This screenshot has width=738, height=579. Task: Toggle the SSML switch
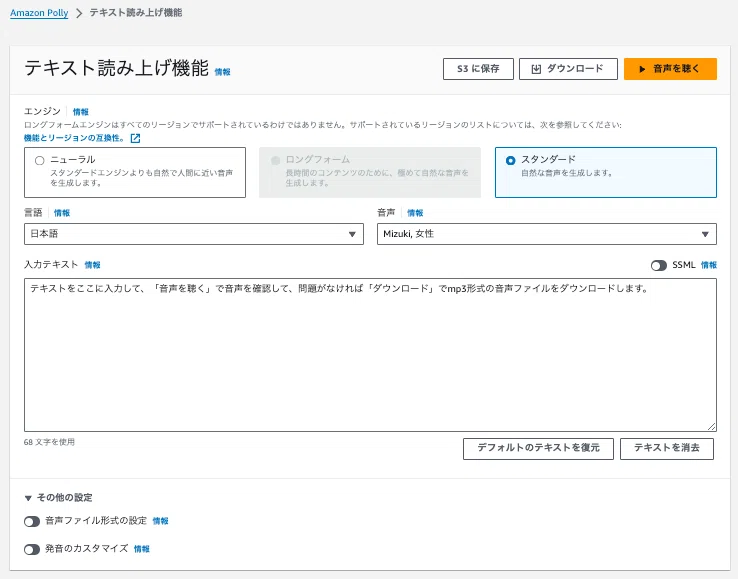click(x=658, y=265)
